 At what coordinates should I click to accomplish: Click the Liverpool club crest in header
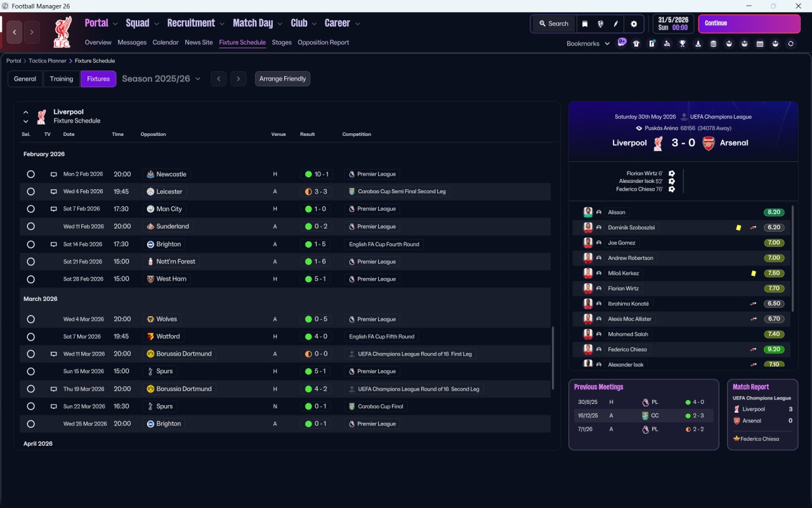coord(62,32)
